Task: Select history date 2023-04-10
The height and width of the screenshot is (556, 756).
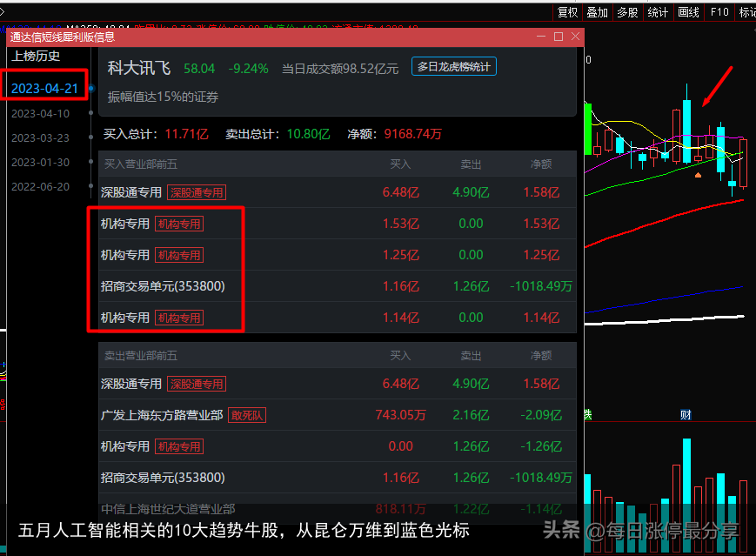Action: (41, 114)
